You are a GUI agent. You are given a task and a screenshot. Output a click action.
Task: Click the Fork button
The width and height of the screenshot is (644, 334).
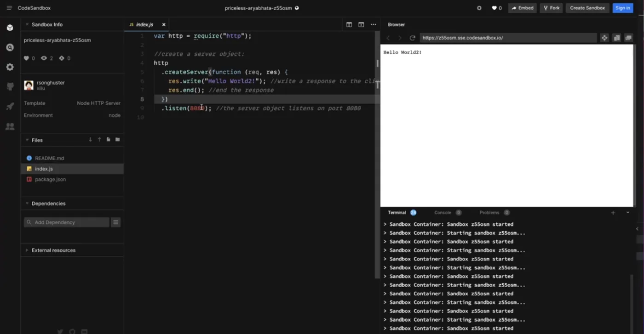(x=551, y=8)
